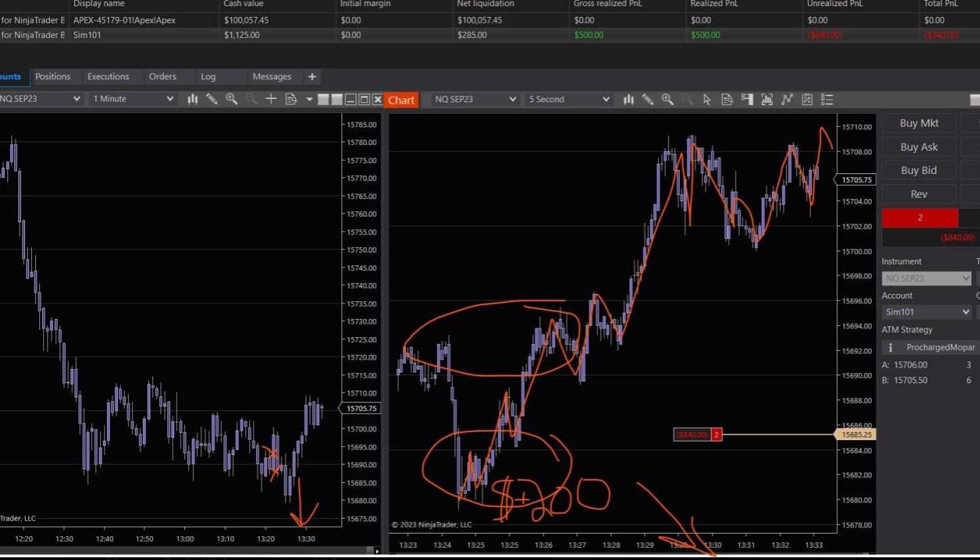Screen dimensions: 980x560
Task: Click Sim101 cash value $1,125.00
Action: [242, 35]
